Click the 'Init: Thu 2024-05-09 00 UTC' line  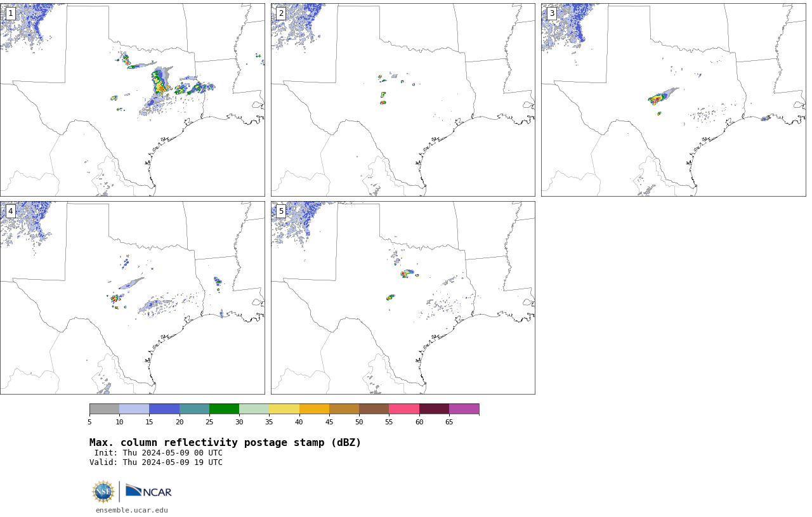(x=159, y=453)
